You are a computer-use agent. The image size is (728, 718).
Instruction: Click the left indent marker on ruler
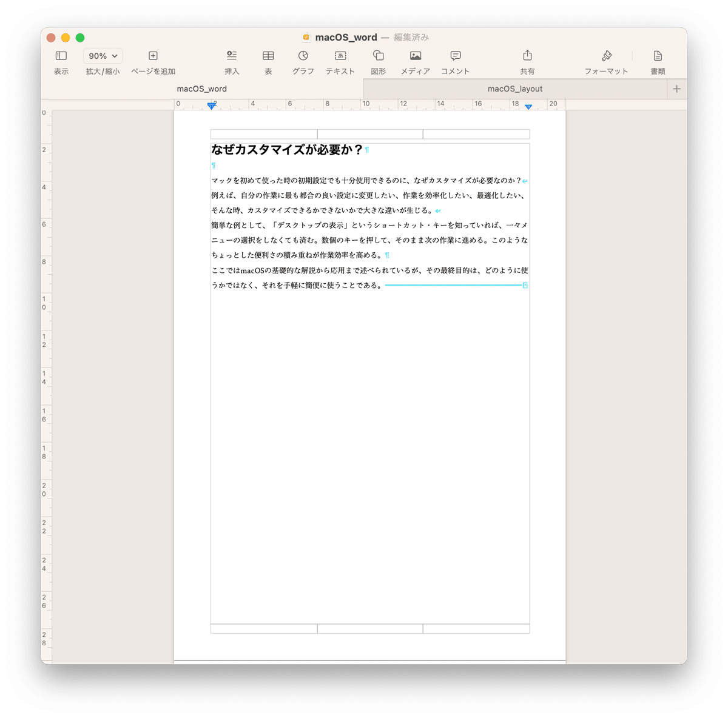(212, 106)
